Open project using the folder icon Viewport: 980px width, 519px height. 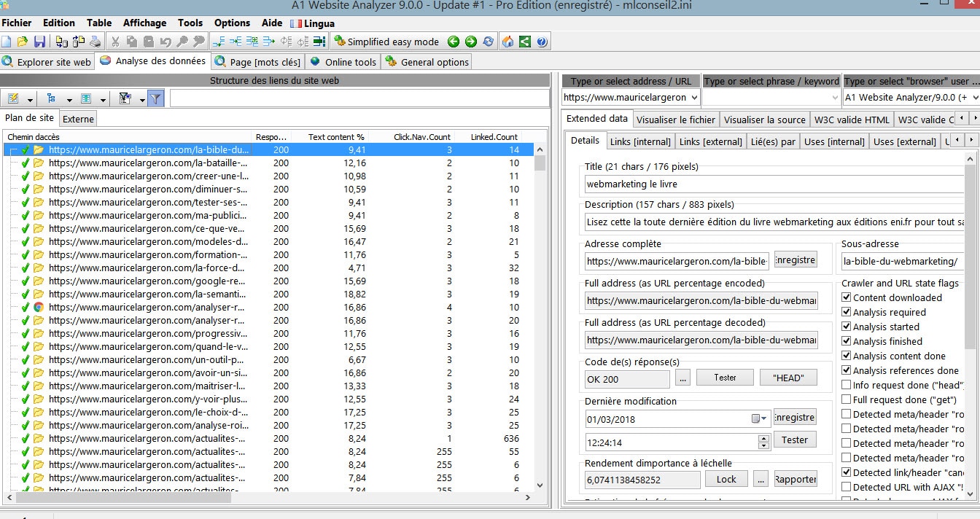[x=23, y=42]
